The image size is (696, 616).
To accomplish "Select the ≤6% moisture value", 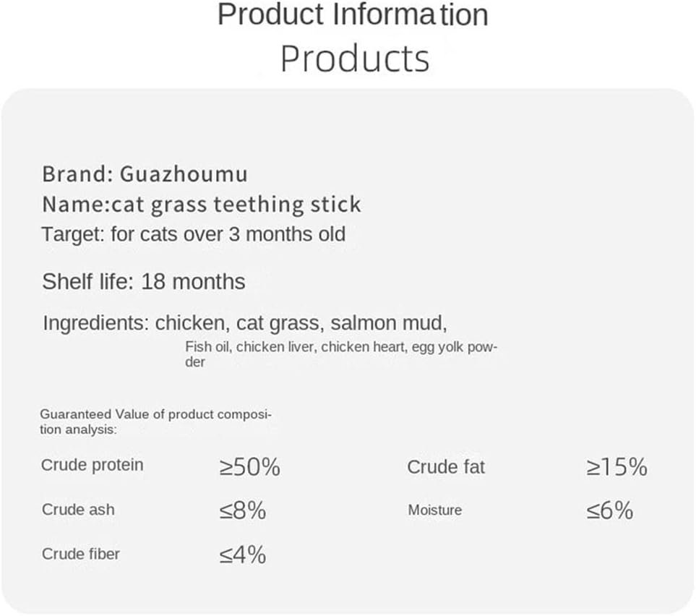I will [x=610, y=511].
